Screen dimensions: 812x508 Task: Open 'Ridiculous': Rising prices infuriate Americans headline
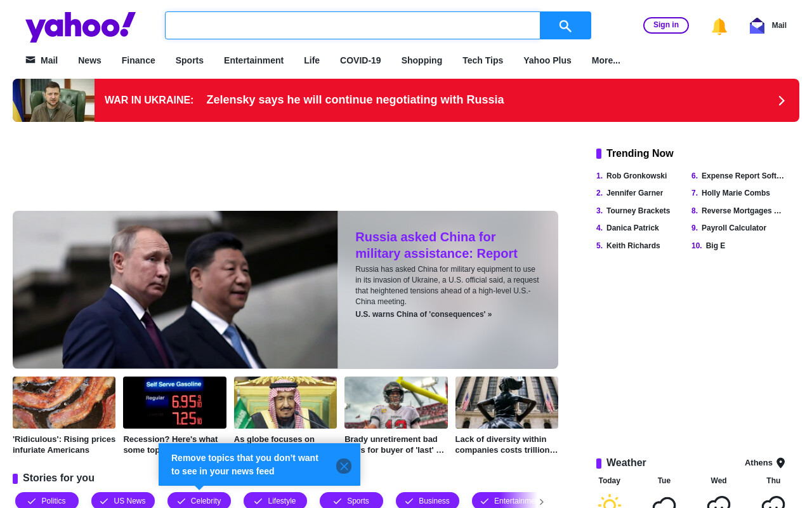pyautogui.click(x=64, y=444)
